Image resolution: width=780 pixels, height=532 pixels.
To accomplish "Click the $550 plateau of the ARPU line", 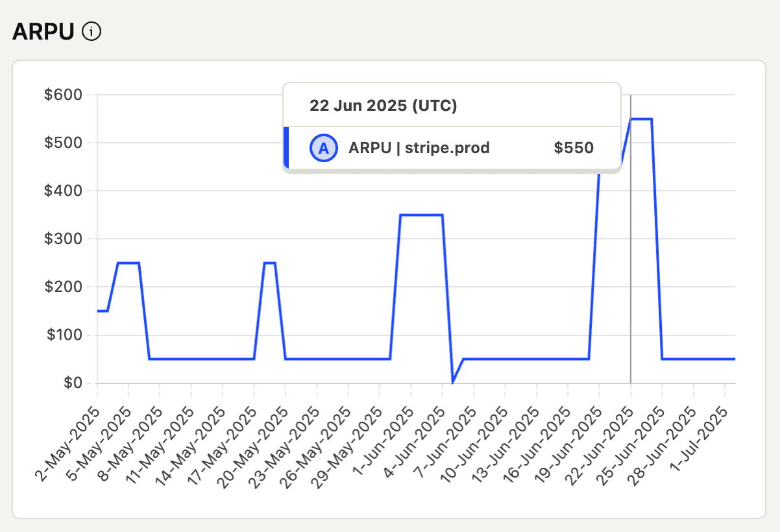I will point(641,119).
